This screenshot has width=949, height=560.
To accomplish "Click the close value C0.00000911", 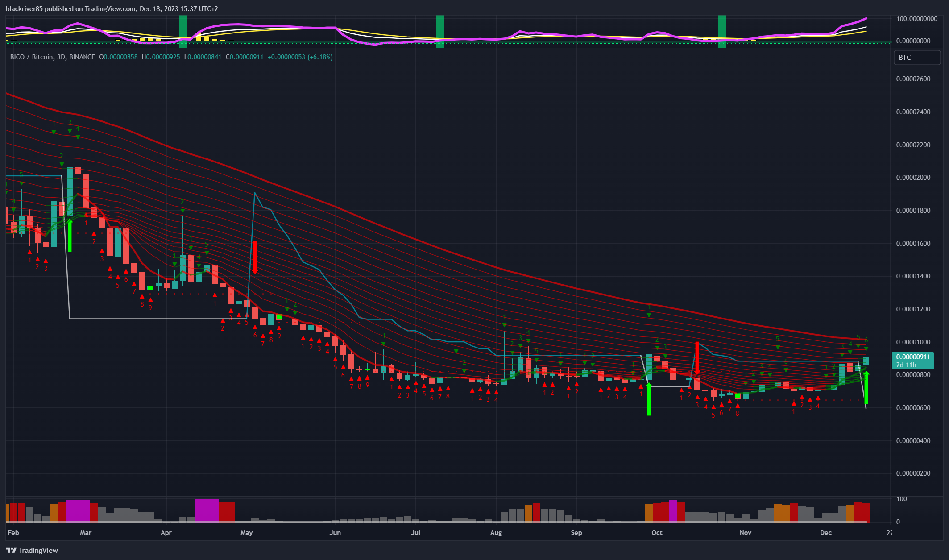I will click(x=244, y=57).
